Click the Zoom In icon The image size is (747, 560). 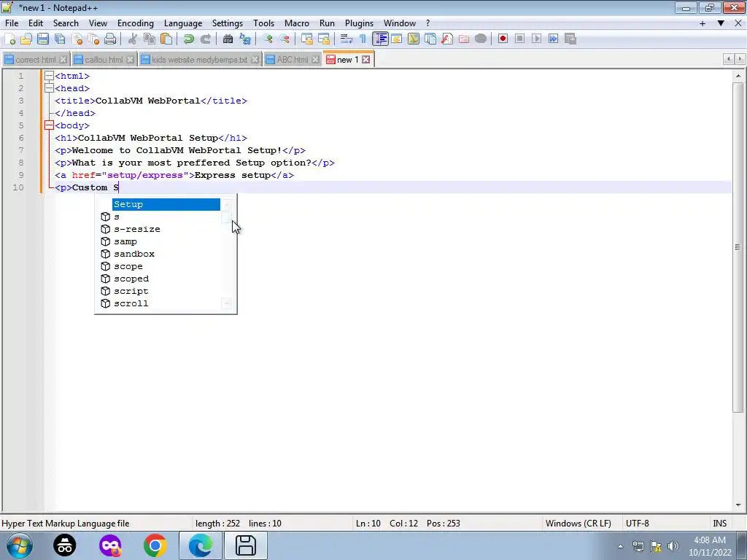(267, 39)
